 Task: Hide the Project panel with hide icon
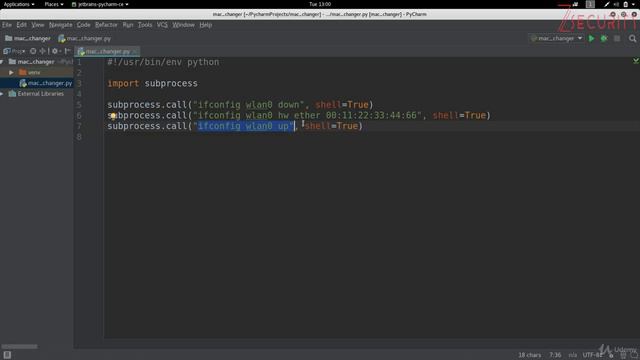[67, 51]
